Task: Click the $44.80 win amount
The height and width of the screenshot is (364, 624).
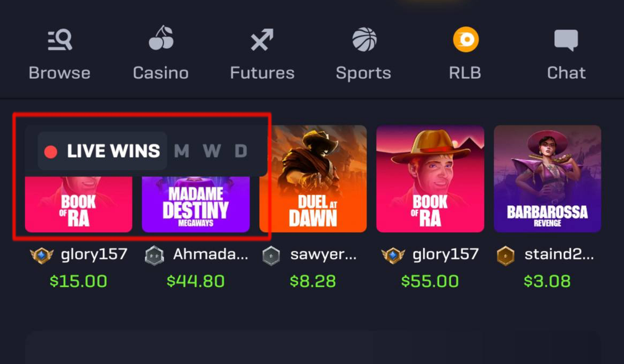Action: pos(195,281)
